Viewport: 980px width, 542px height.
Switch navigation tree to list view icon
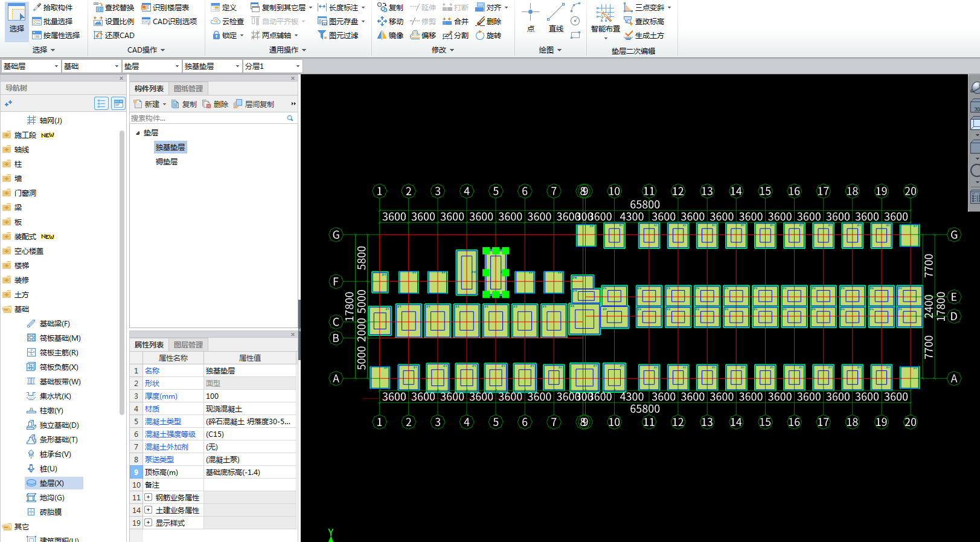[101, 103]
